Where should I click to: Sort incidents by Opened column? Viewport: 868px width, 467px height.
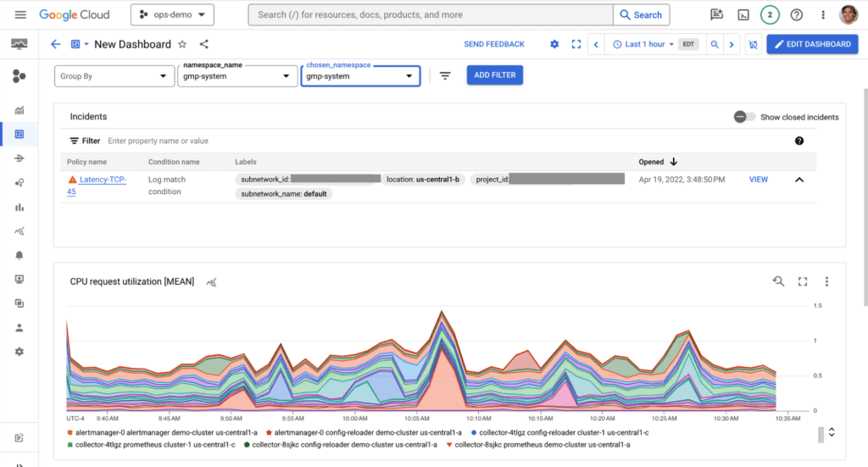(658, 162)
